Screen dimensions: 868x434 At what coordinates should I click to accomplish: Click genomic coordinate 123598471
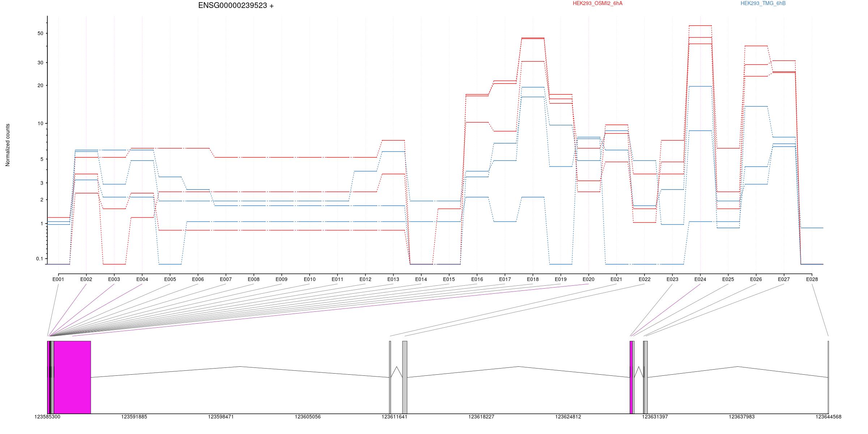tap(221, 417)
